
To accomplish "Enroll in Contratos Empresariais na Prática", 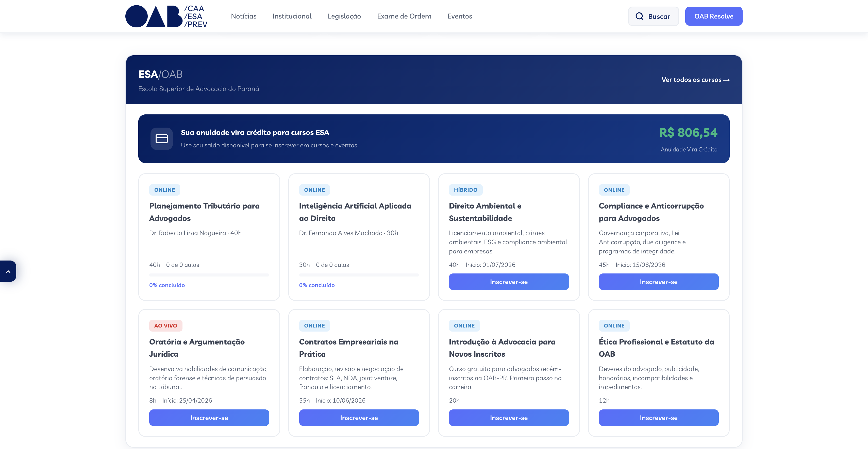I will click(359, 418).
